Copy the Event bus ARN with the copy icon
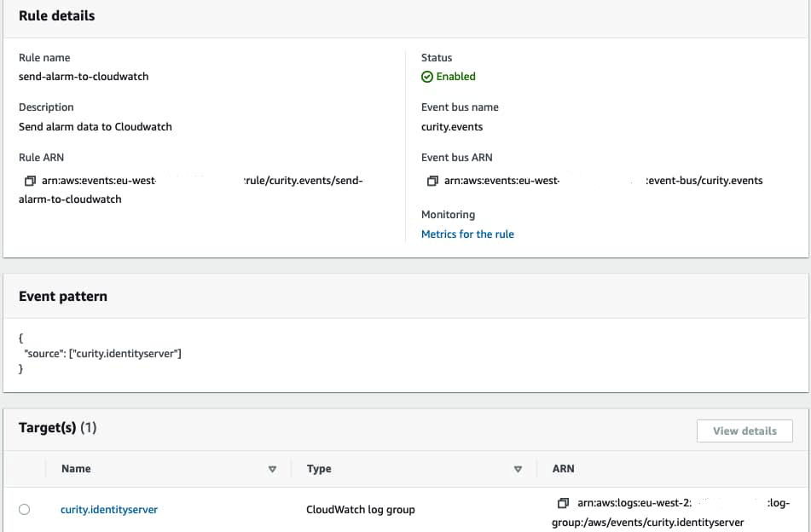Screen dimensions: 811x532 tap(433, 181)
